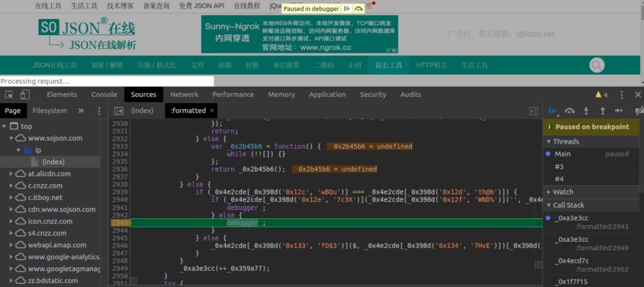Switch to the Network tab

tap(184, 95)
